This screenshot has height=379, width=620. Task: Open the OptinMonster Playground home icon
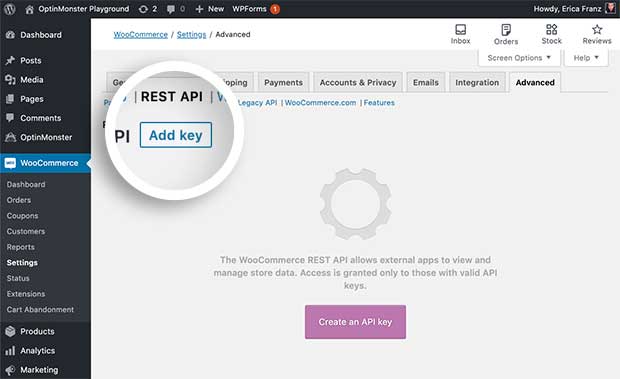pyautogui.click(x=29, y=9)
